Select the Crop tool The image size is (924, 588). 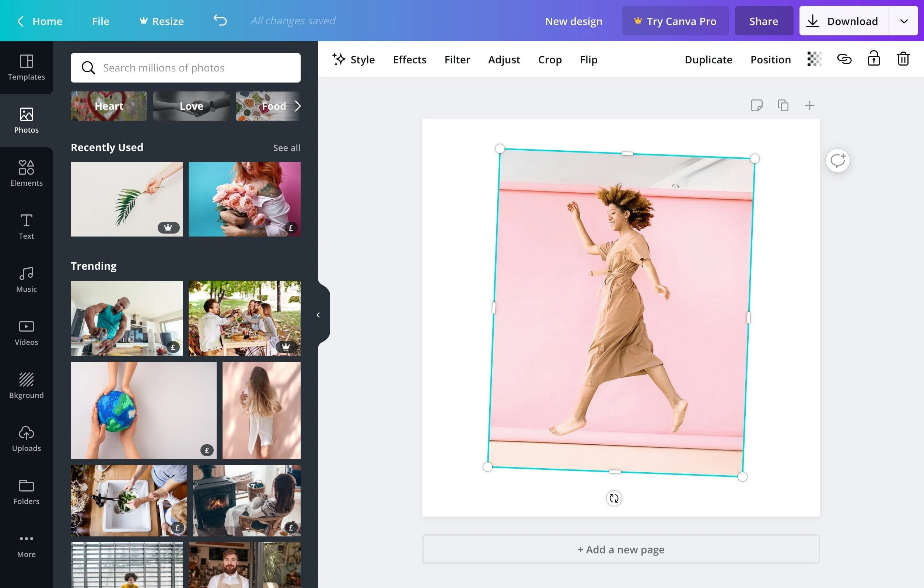[550, 60]
